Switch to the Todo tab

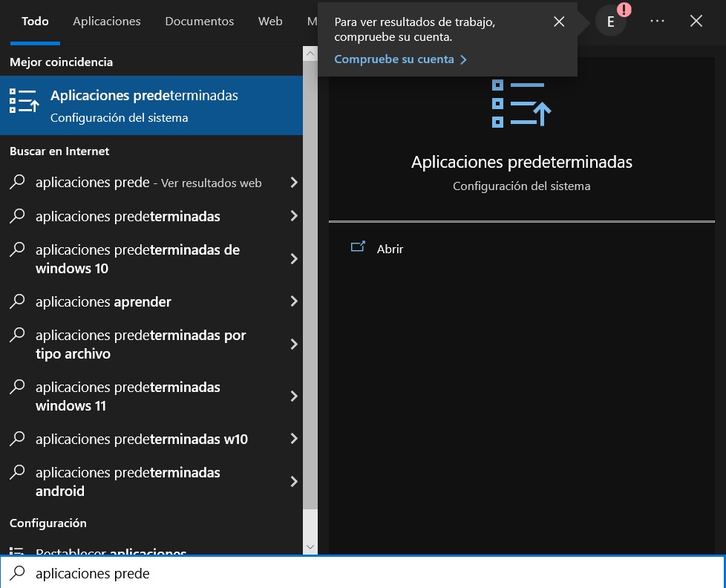tap(35, 22)
